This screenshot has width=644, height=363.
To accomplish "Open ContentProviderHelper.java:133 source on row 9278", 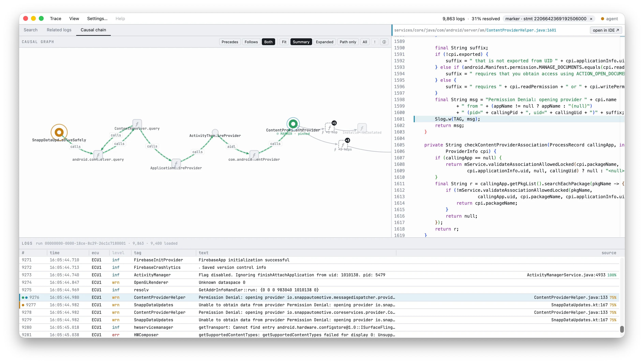I will click(571, 312).
